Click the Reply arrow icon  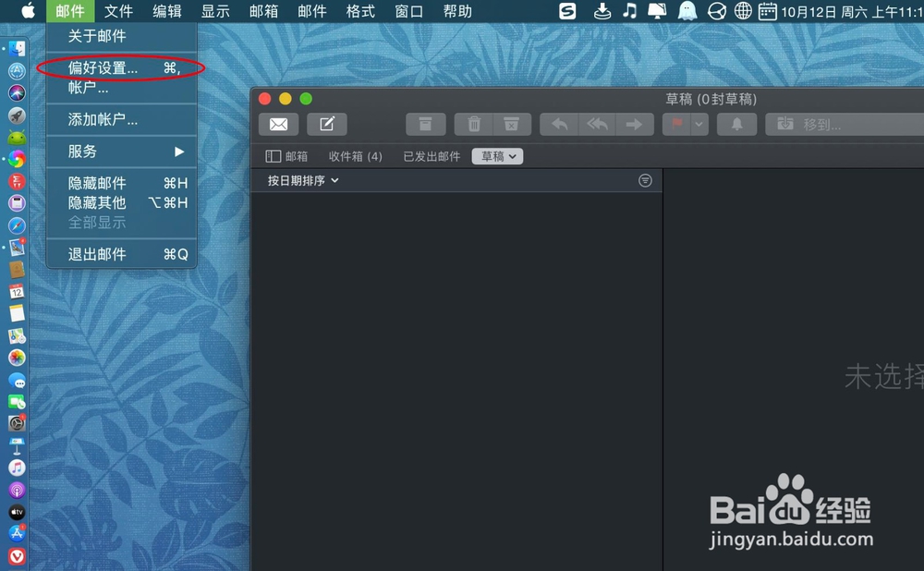[558, 124]
